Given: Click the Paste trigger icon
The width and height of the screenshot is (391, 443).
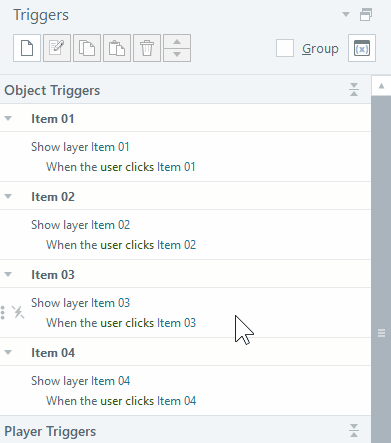Looking at the screenshot, I should (x=117, y=48).
